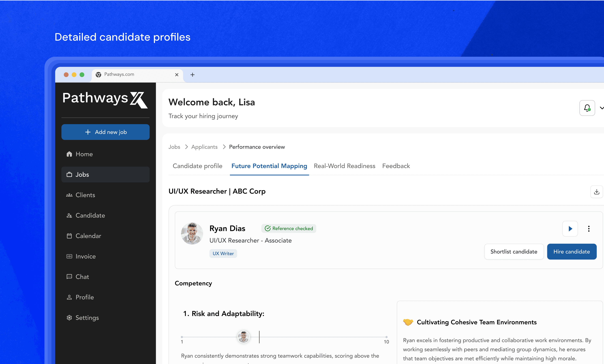The image size is (604, 364).
Task: Click the Calendar icon in the sidebar
Action: point(69,236)
